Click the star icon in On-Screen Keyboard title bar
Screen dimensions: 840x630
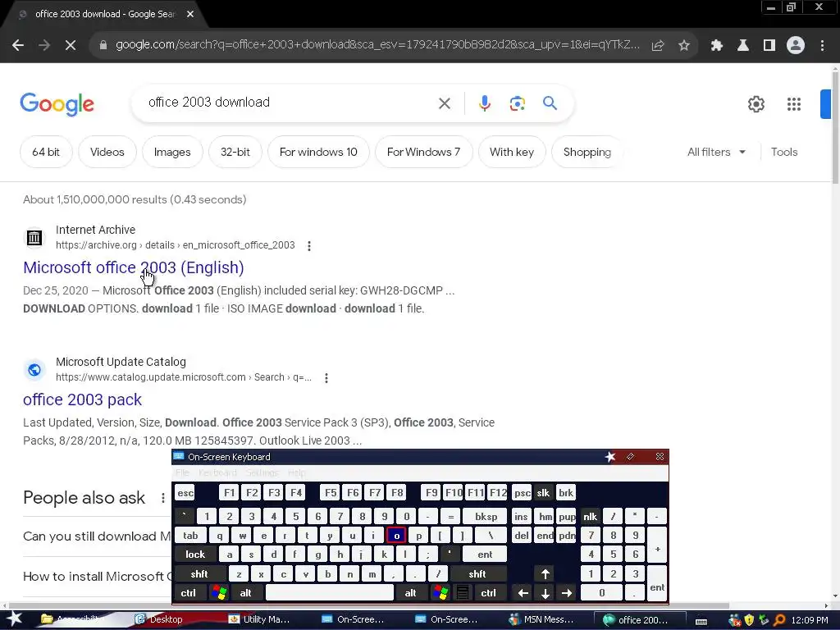click(610, 457)
